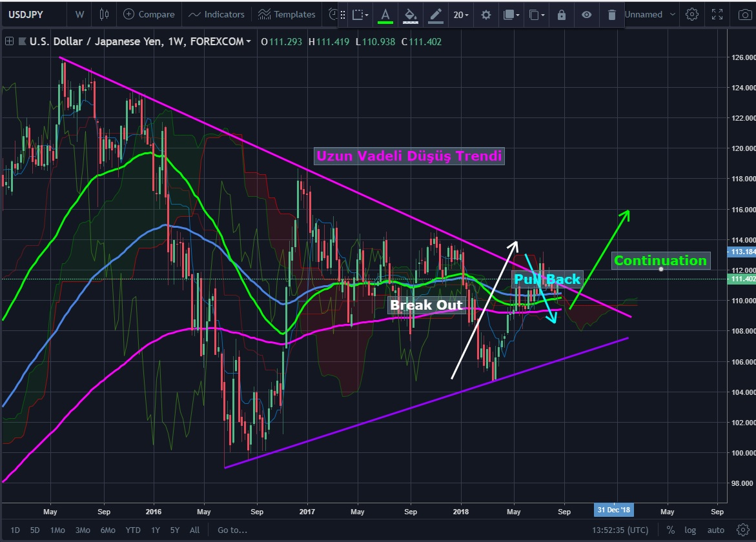Hide the selected drawing with eye icon
This screenshot has width=756, height=542.
586,14
